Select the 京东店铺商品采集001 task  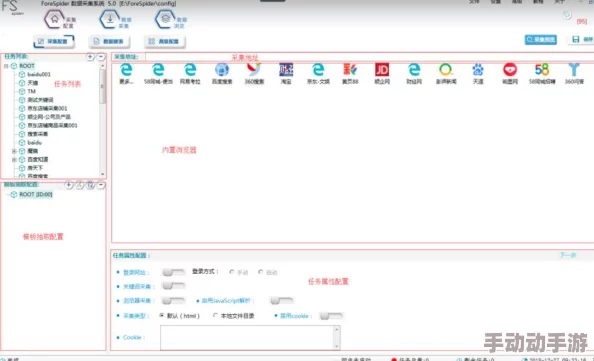tap(52, 125)
